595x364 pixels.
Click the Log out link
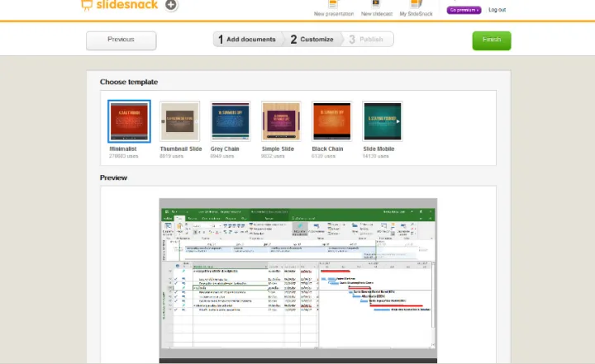[x=497, y=10]
